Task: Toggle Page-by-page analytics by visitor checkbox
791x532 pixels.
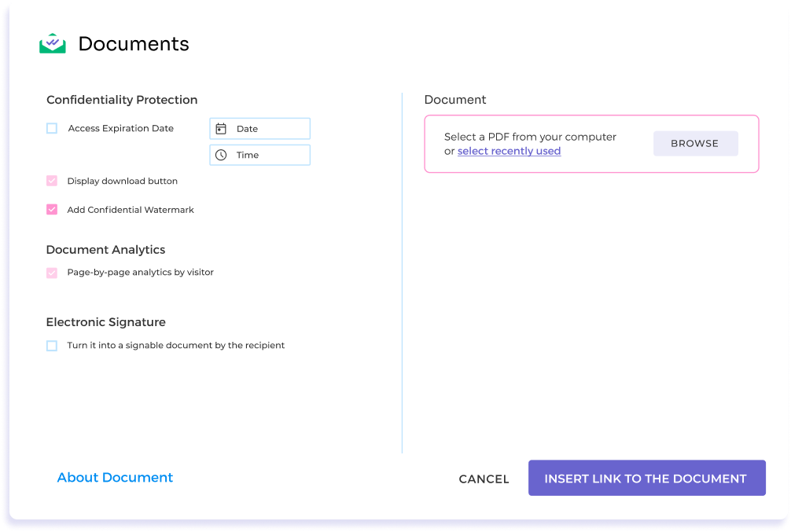Action: 52,273
